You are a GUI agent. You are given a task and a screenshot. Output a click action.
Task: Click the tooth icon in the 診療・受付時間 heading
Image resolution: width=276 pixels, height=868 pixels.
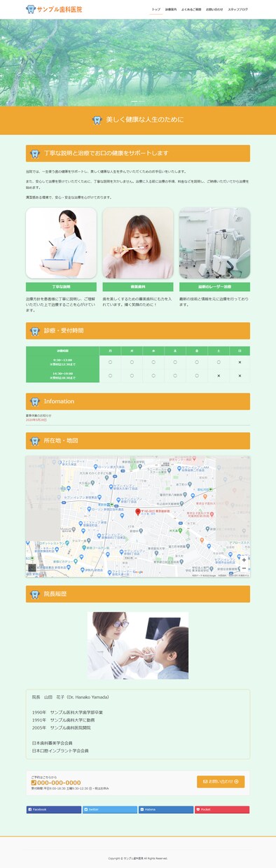coord(35,330)
